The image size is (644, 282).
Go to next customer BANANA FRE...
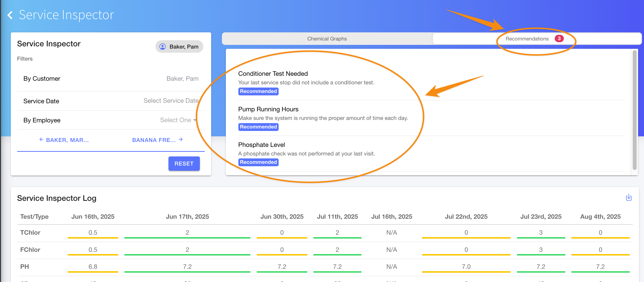pyautogui.click(x=154, y=140)
